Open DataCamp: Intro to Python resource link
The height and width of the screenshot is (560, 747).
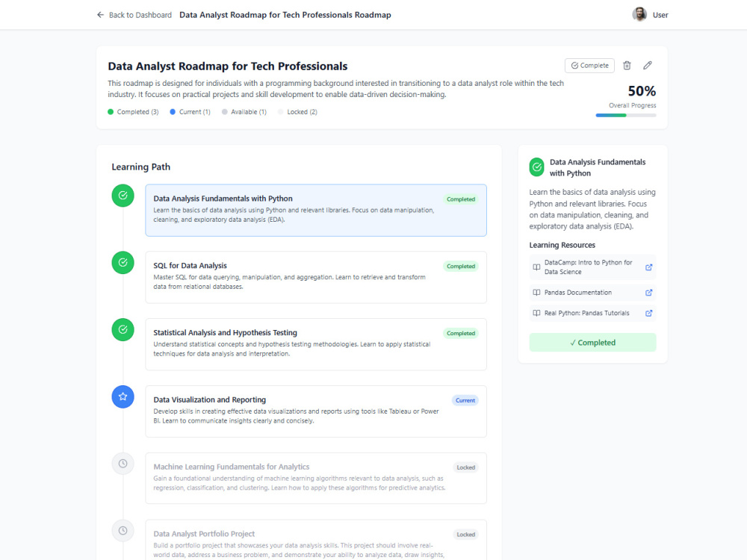click(x=592, y=267)
